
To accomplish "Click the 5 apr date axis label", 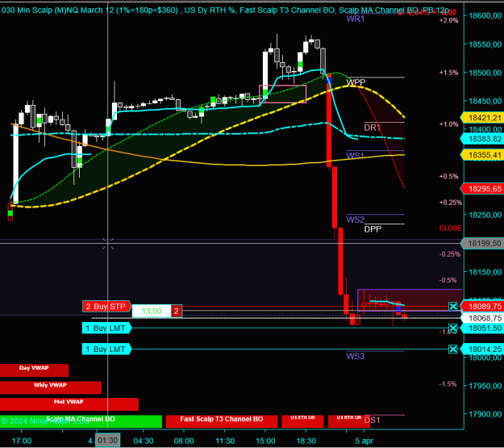I will (x=364, y=441).
